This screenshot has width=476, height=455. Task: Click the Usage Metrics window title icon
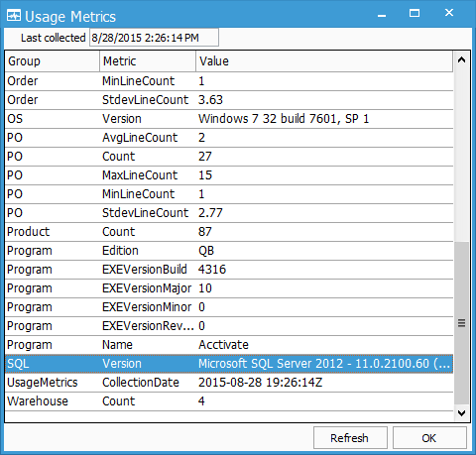14,16
